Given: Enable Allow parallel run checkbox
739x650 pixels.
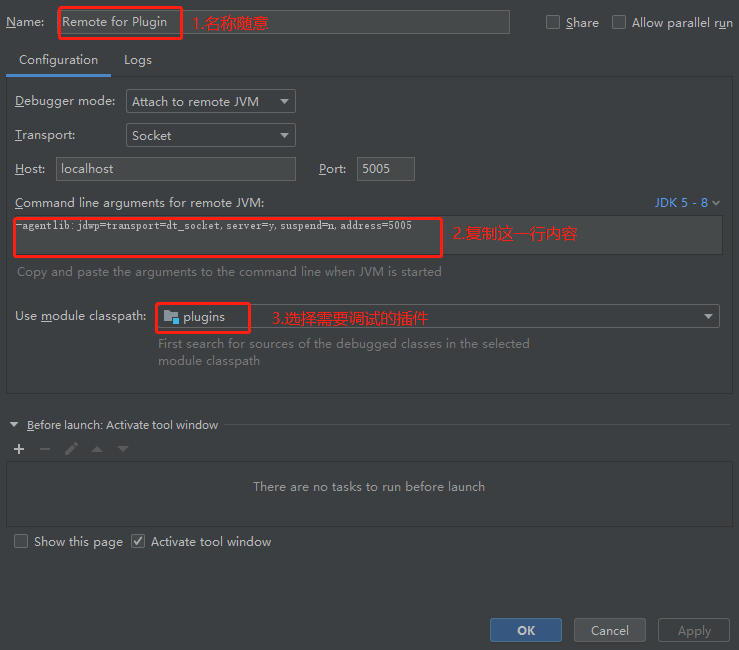Looking at the screenshot, I should [618, 22].
